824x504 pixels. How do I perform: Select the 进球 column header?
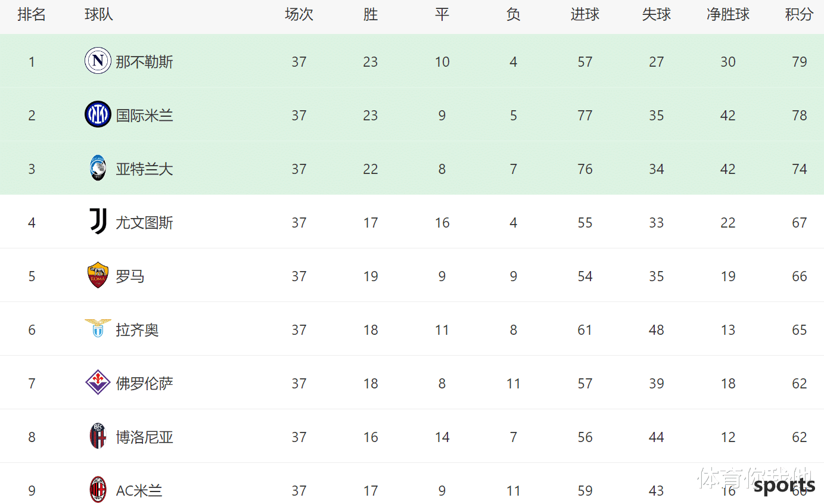point(585,15)
